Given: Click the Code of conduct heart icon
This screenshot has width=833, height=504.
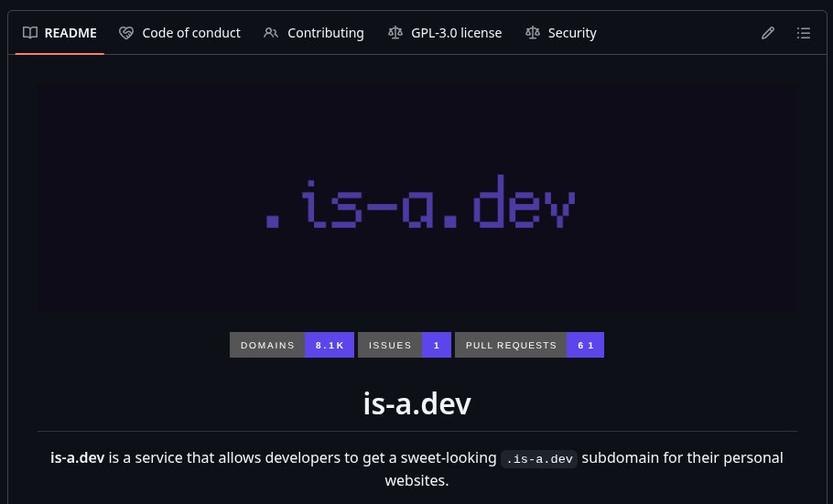Looking at the screenshot, I should coord(126,33).
